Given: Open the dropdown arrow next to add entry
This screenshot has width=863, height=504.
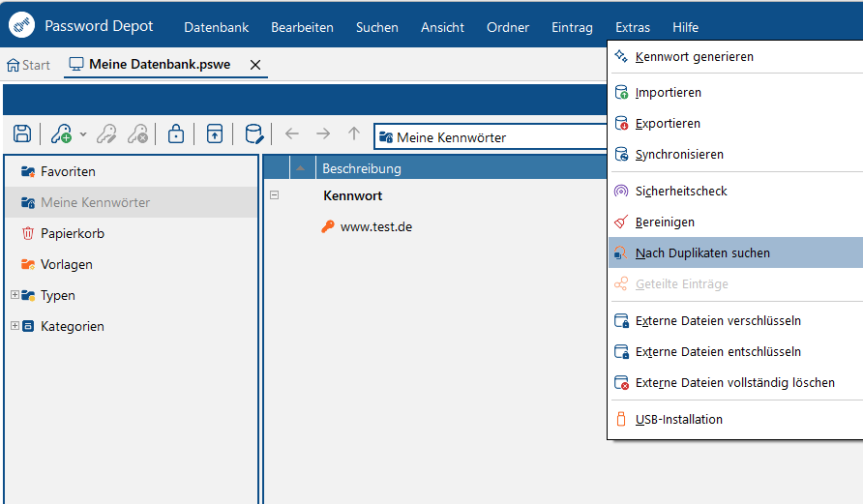Looking at the screenshot, I should click(83, 133).
